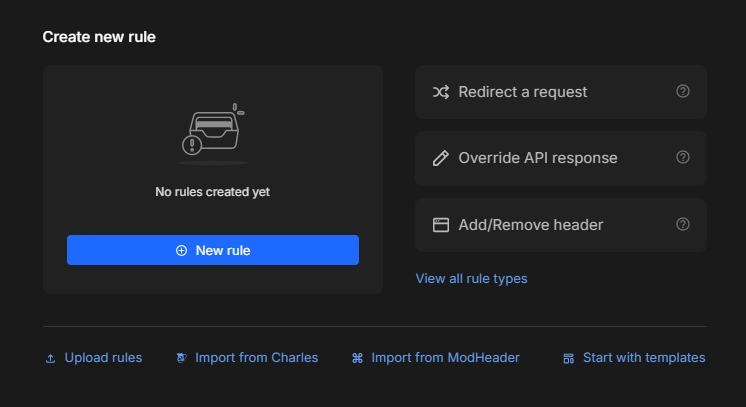
Task: Click the plus icon in New rule
Action: [181, 250]
